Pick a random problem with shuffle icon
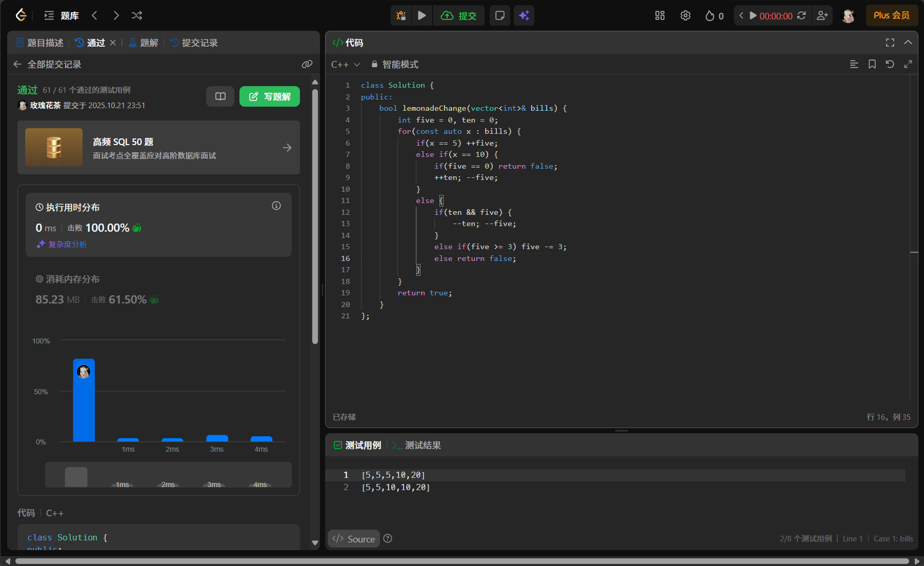The height and width of the screenshot is (566, 924). 137,15
